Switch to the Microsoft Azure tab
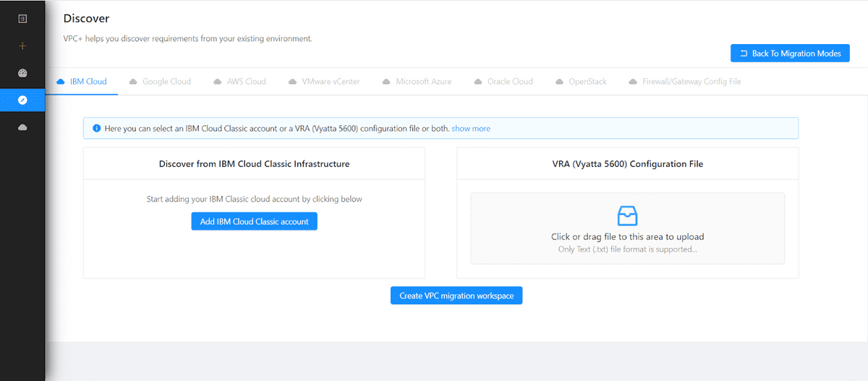The height and width of the screenshot is (381, 868). 417,82
